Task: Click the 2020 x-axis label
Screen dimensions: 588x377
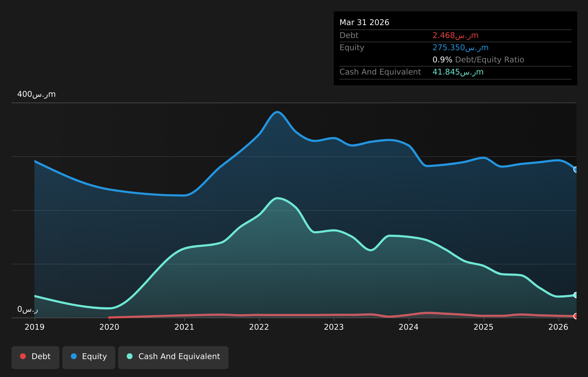Action: [109, 327]
